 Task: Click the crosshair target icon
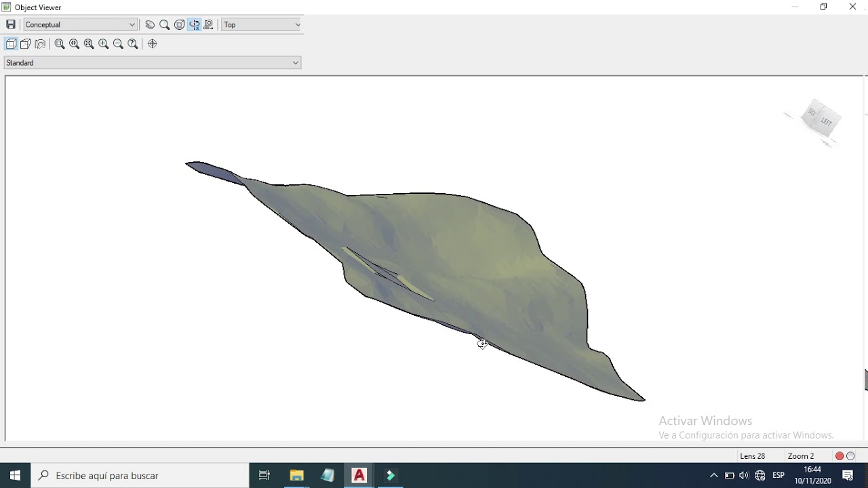pyautogui.click(x=153, y=43)
